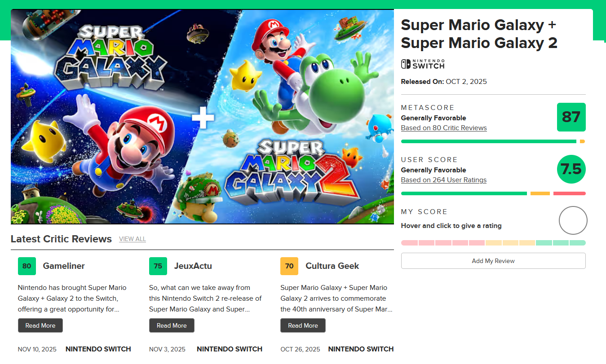Open the Based on 80 Critic Reviews link
The height and width of the screenshot is (364, 606).
(444, 128)
